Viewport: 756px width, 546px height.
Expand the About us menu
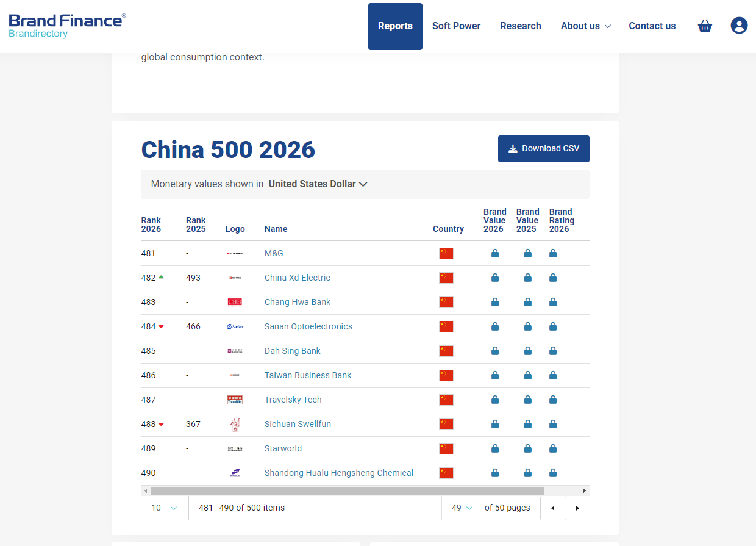586,26
